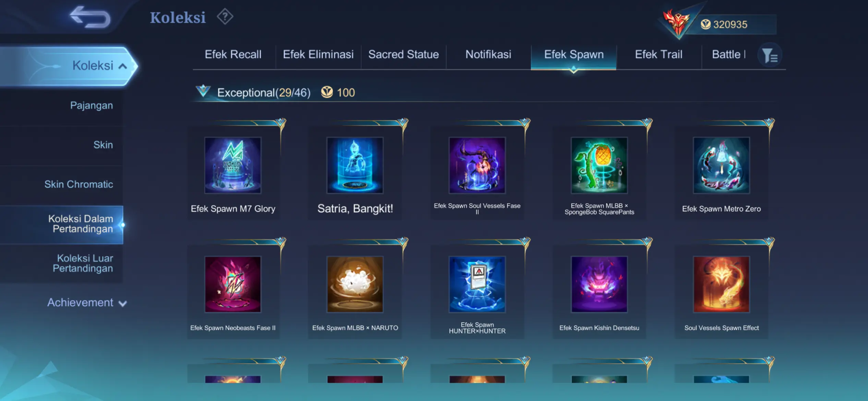This screenshot has height=401, width=868.
Task: Switch to the Efek Recall tab
Action: (x=233, y=54)
